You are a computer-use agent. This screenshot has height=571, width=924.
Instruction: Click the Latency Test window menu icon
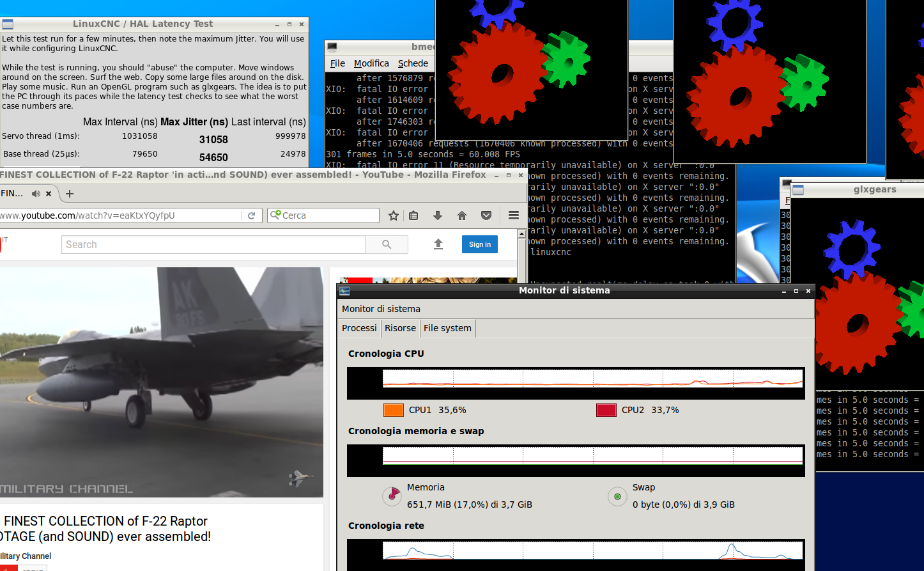(7, 24)
